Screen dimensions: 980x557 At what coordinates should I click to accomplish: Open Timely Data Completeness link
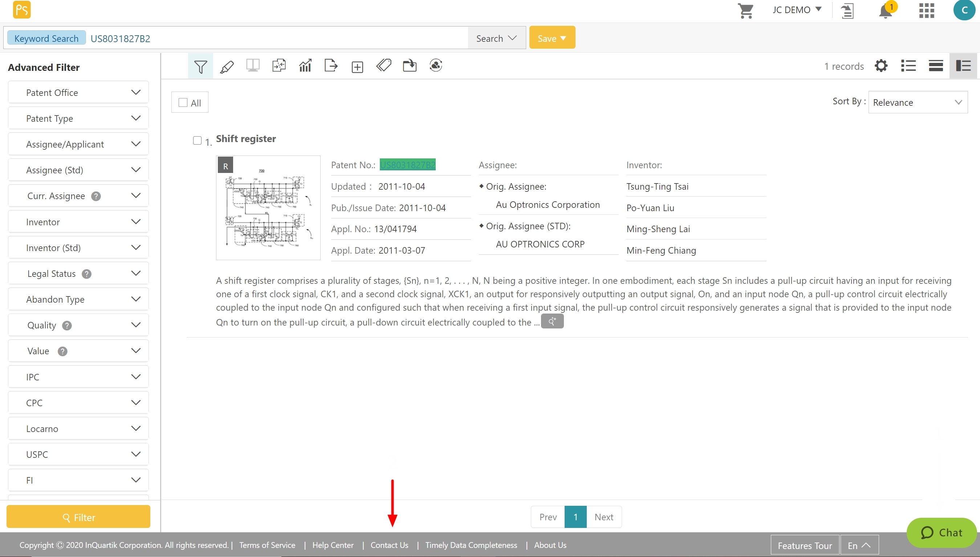(x=471, y=545)
